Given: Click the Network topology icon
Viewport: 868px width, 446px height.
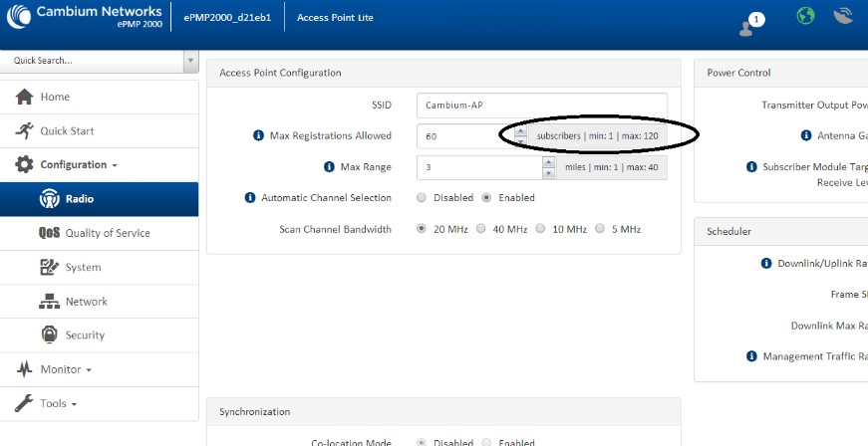Looking at the screenshot, I should coord(49,302).
